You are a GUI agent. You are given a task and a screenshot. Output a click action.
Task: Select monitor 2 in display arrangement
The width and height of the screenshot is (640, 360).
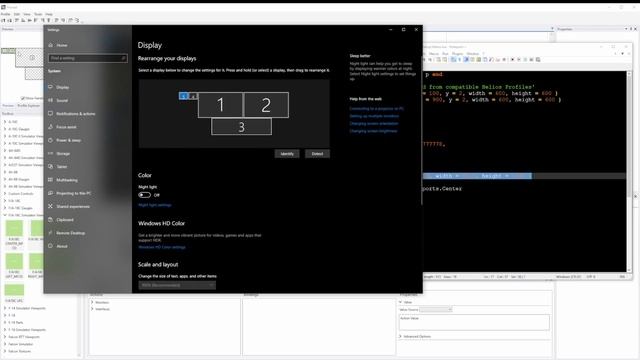pyautogui.click(x=266, y=105)
